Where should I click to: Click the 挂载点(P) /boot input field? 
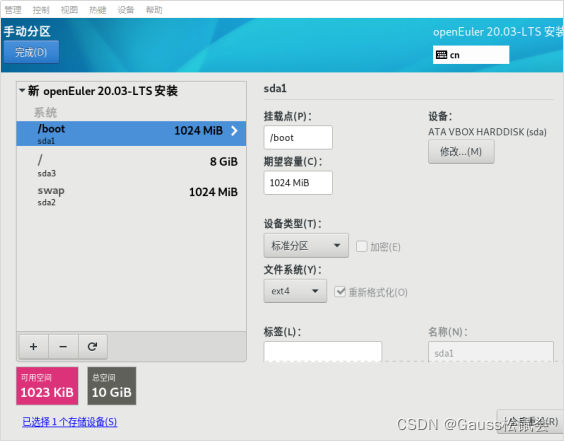[298, 138]
